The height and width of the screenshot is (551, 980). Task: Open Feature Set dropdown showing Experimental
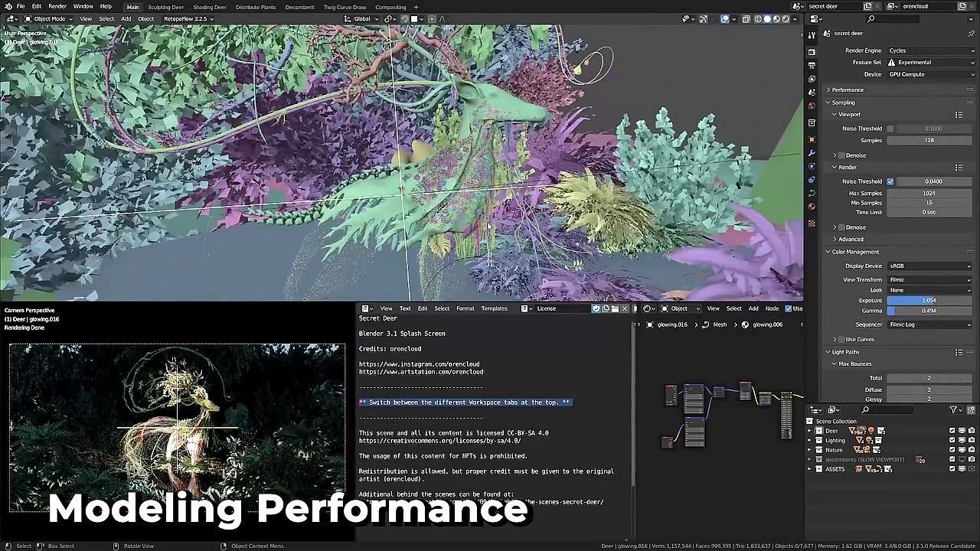[x=931, y=63]
